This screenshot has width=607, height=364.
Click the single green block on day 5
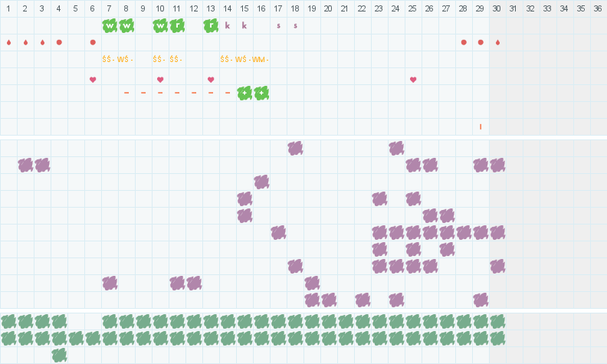click(76, 338)
